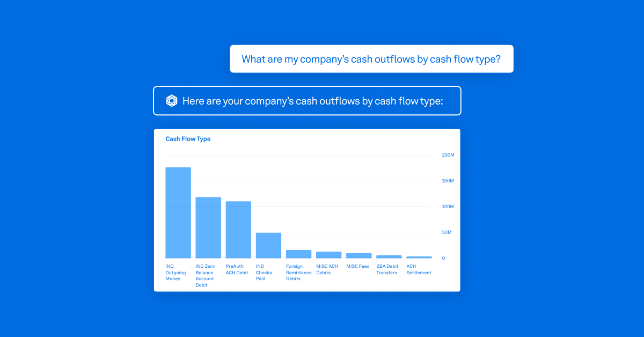Click the IND Outgoing Money axis label
Screen dimensions: 644x337
pyautogui.click(x=176, y=273)
